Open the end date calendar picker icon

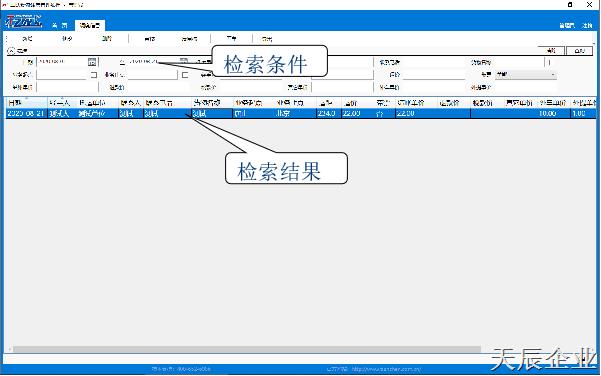(x=184, y=61)
